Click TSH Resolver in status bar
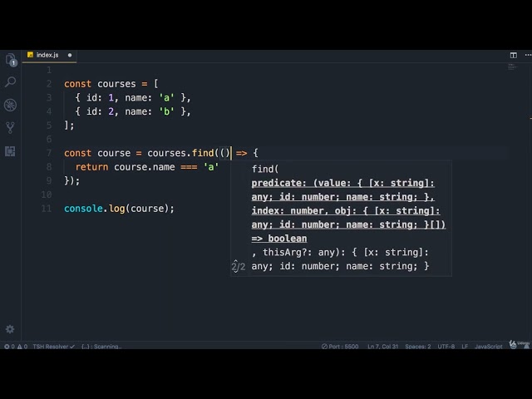This screenshot has width=532, height=399. pyautogui.click(x=53, y=347)
